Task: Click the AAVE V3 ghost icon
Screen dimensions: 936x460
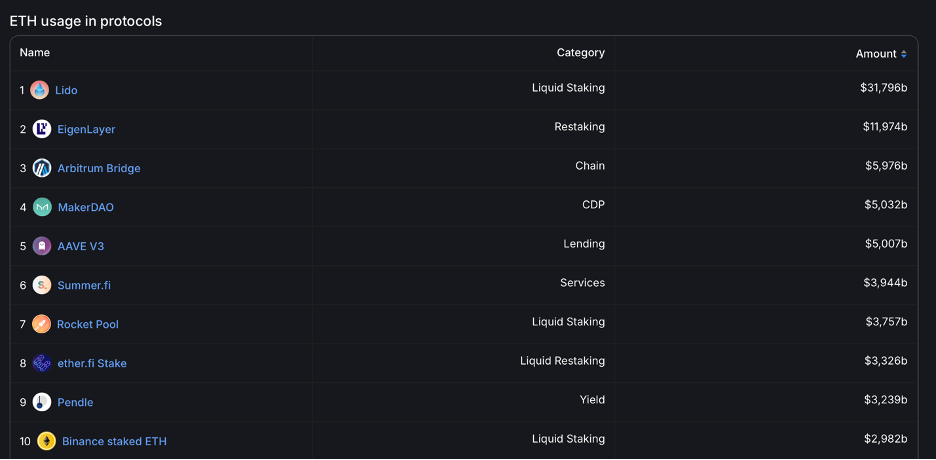Action: [x=41, y=246]
